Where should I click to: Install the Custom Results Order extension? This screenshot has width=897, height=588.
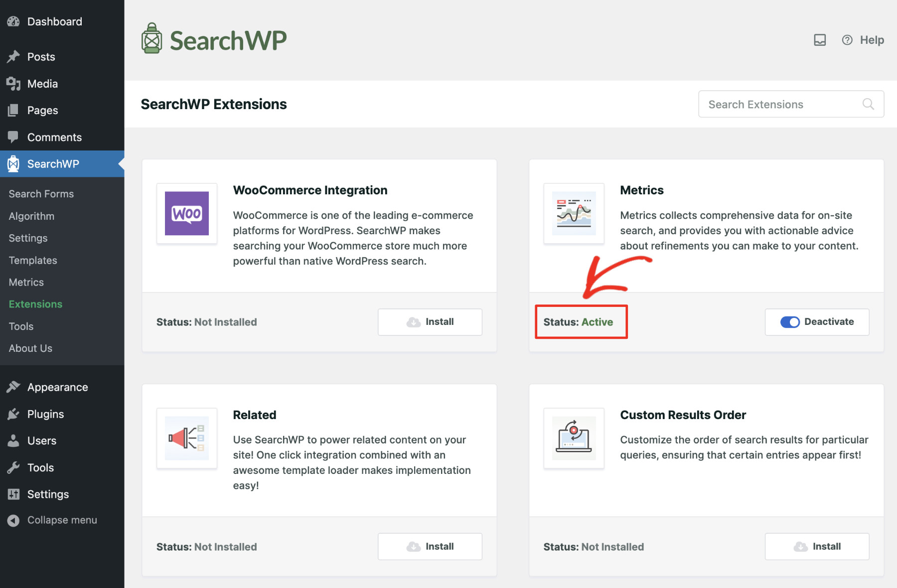817,547
